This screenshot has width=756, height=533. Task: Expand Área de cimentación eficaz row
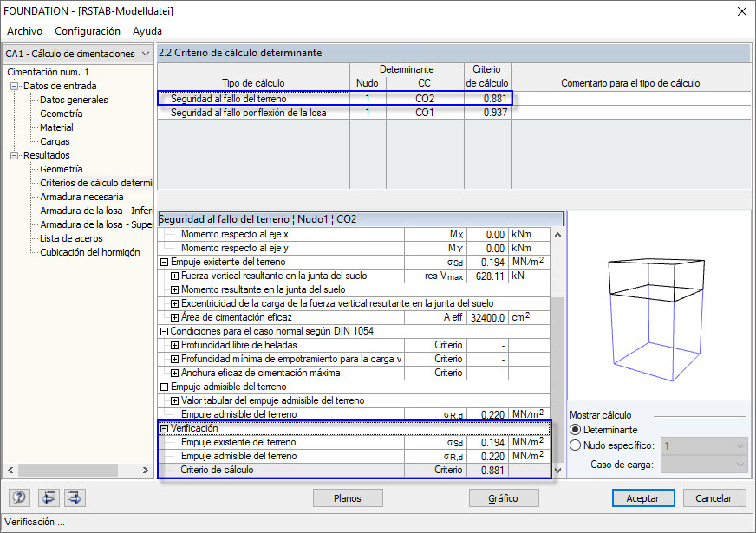point(174,317)
